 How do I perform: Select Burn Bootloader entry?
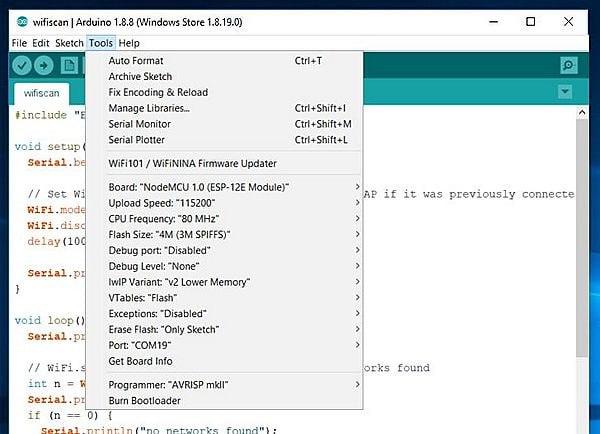pyautogui.click(x=225, y=401)
